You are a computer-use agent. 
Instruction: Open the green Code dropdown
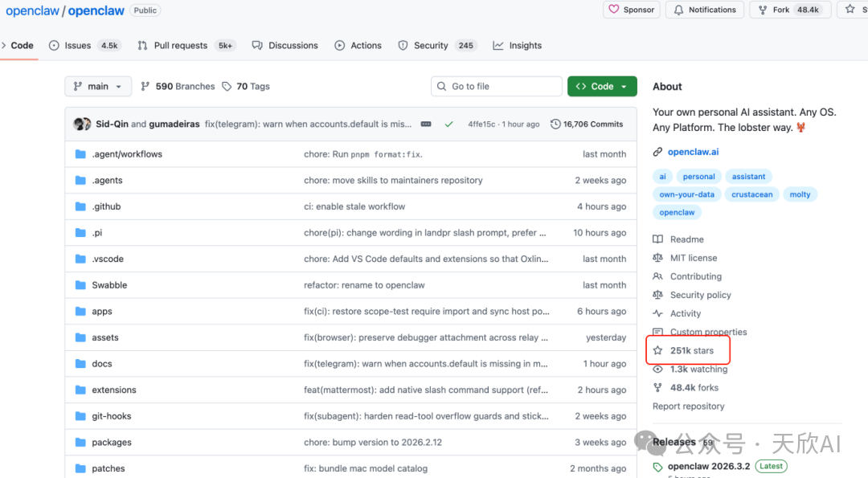click(x=602, y=87)
